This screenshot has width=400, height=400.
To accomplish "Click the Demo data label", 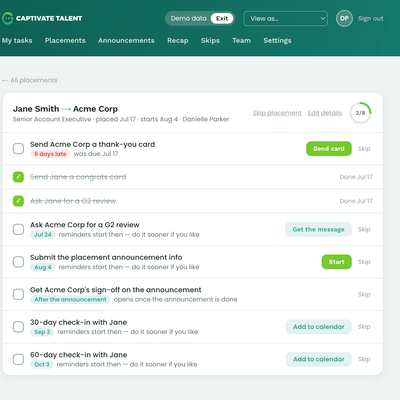I will (189, 19).
